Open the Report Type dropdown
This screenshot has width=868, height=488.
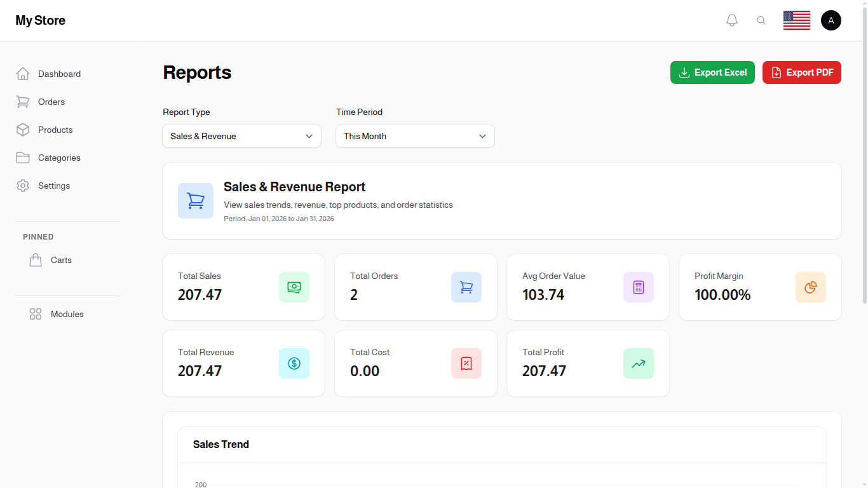(x=241, y=136)
